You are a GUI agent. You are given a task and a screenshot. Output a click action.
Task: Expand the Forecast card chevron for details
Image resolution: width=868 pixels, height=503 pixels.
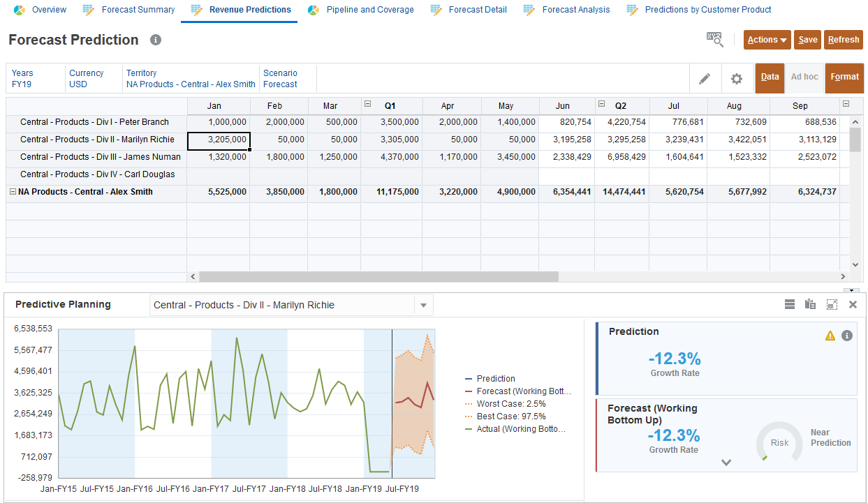coord(726,462)
